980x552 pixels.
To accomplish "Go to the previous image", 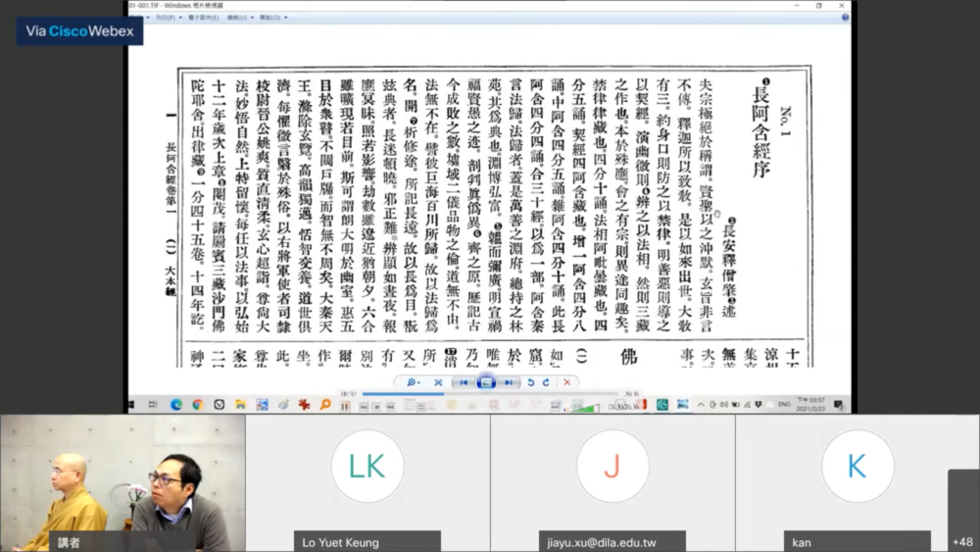I will (x=465, y=382).
